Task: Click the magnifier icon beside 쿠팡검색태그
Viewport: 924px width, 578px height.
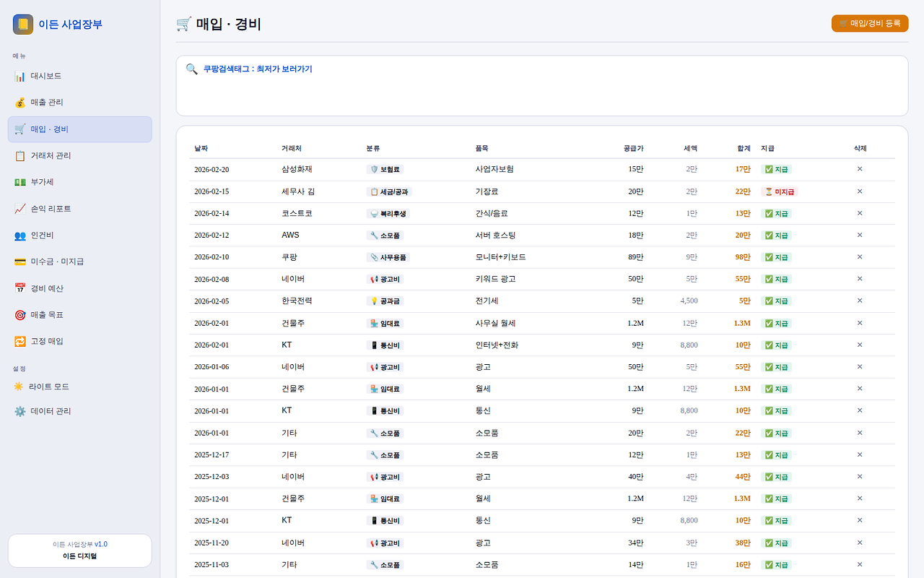Action: [x=191, y=69]
